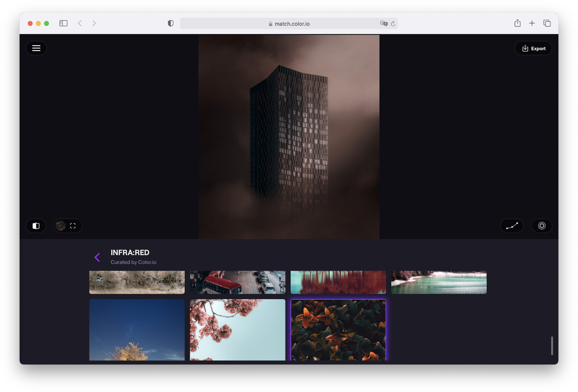Select the beige rocky terrain thumbnail
Screen dimensions: 578x392
pyautogui.click(x=137, y=282)
